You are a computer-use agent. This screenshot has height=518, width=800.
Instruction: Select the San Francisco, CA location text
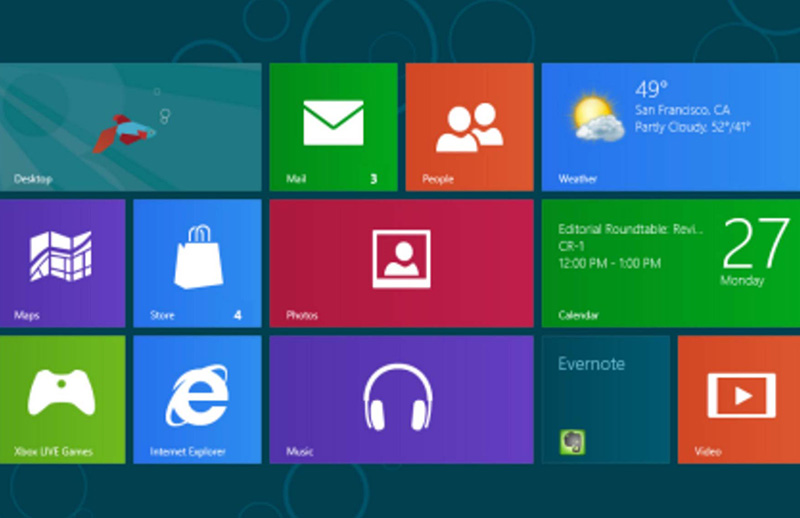pyautogui.click(x=681, y=109)
